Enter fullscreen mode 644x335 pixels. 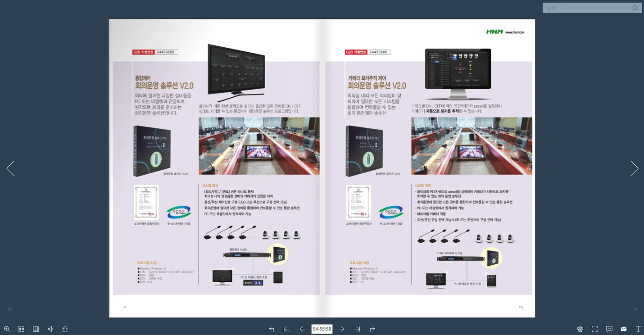[595, 329]
